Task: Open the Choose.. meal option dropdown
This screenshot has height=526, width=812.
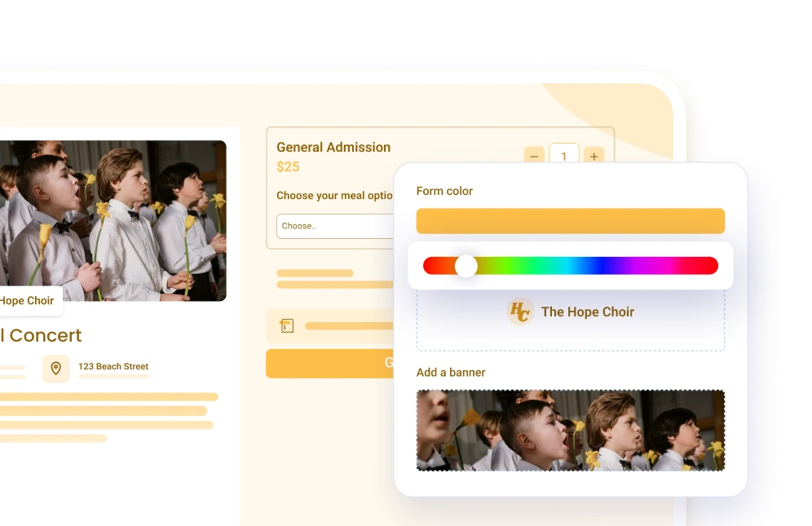Action: (335, 226)
